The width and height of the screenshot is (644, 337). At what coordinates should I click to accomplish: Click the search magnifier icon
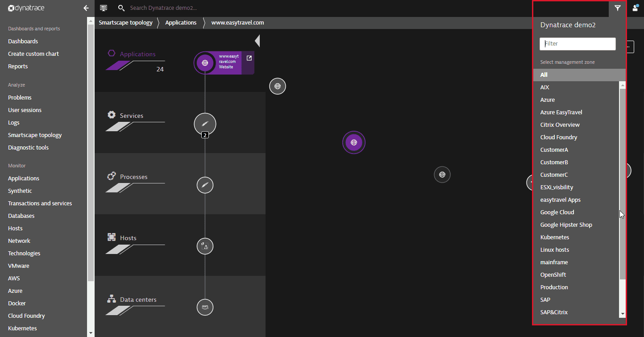(121, 8)
